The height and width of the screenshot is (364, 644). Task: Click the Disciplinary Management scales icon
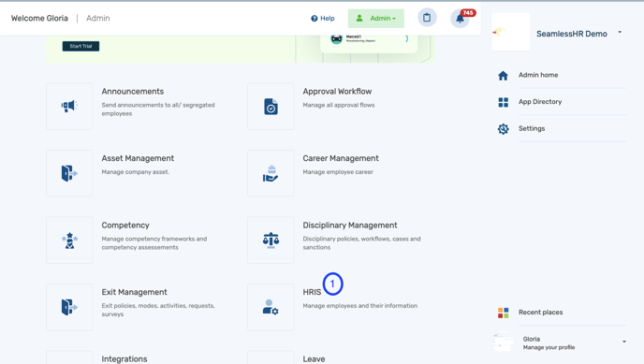point(271,240)
